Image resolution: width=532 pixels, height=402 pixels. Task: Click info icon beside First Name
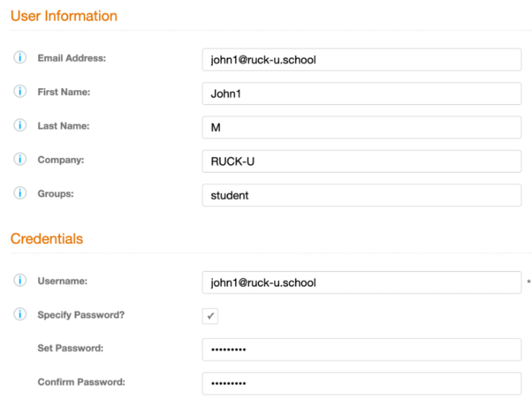(20, 92)
